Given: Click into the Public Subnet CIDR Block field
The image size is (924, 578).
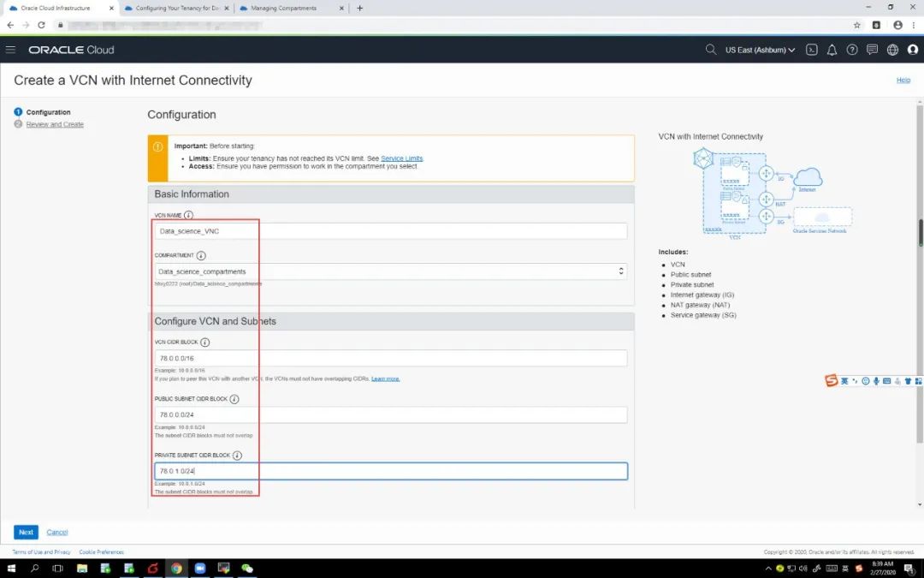Looking at the screenshot, I should point(390,414).
